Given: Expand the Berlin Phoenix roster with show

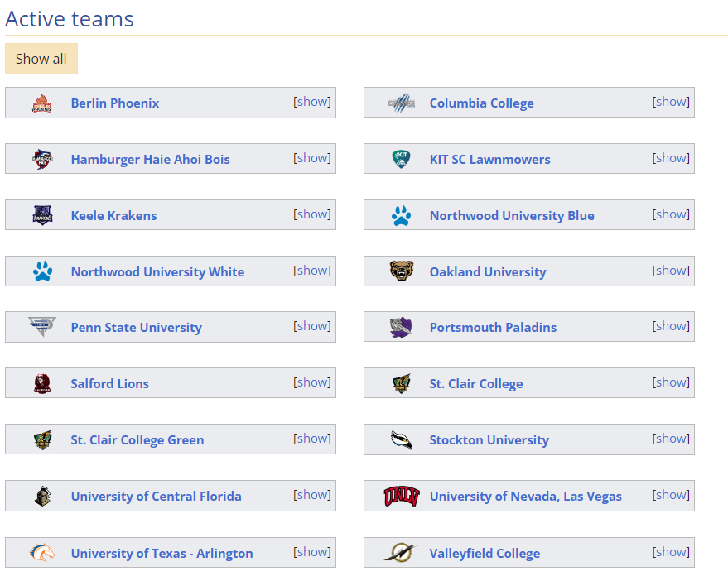Looking at the screenshot, I should click(312, 102).
